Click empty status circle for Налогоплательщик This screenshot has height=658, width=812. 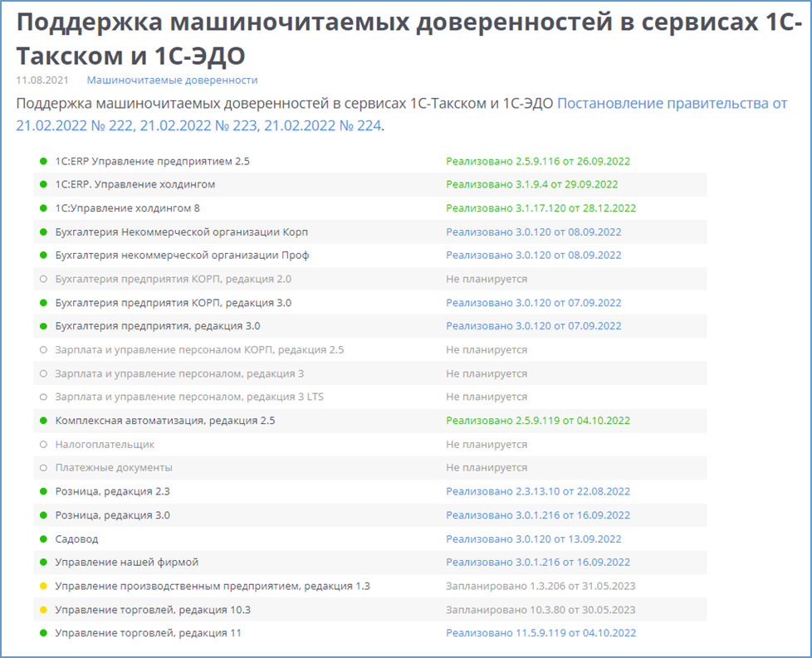(43, 444)
